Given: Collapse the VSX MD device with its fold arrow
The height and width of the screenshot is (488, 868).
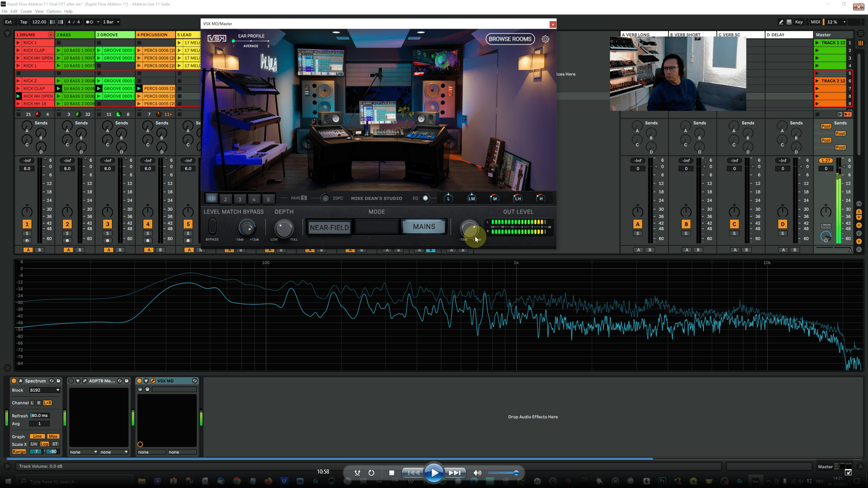Looking at the screenshot, I should tap(146, 381).
